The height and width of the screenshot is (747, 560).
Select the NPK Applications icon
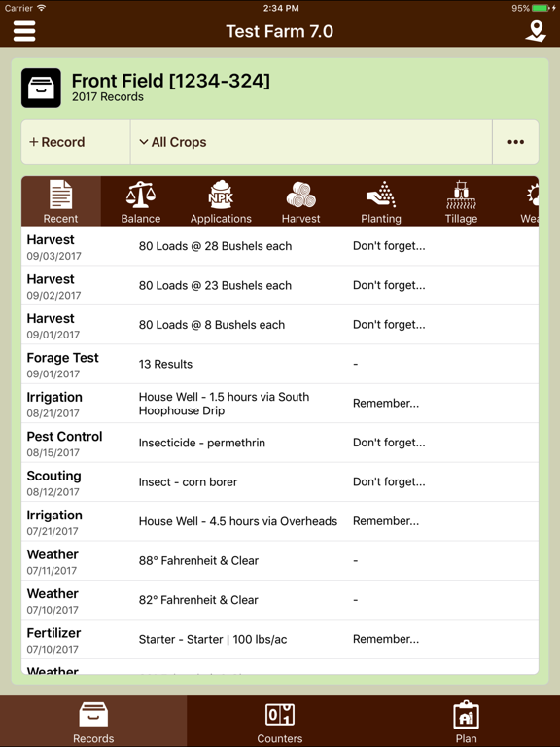click(221, 201)
